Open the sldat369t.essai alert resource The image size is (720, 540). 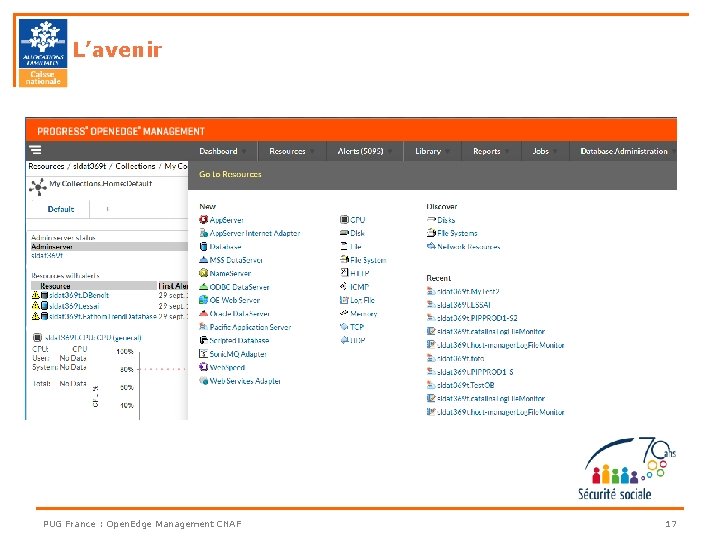pos(74,305)
